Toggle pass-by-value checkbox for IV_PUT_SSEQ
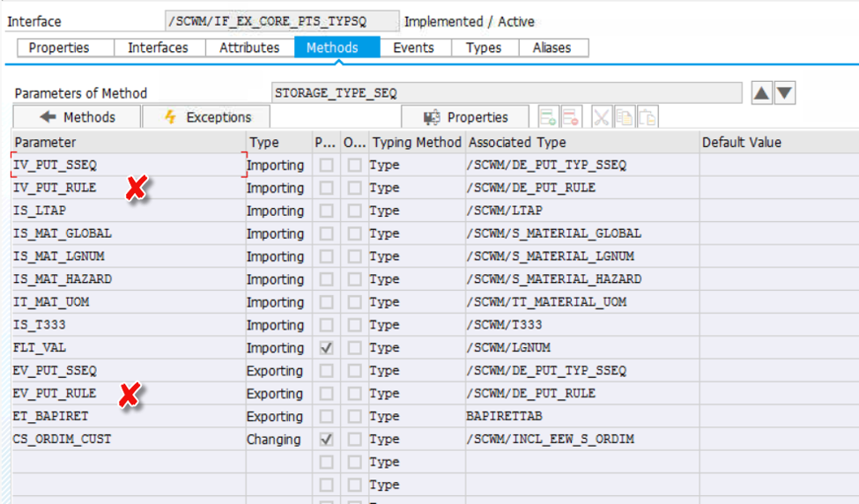 pos(326,165)
